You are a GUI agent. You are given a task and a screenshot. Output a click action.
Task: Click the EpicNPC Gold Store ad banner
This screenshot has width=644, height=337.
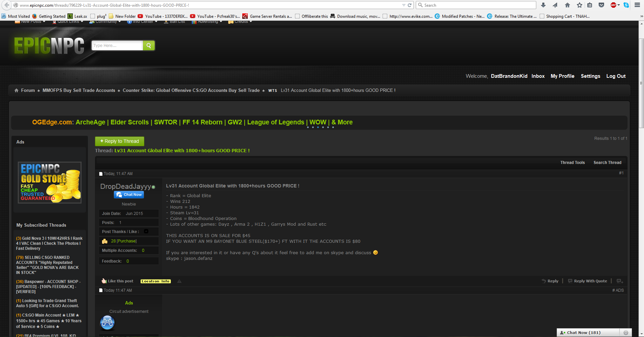point(50,183)
